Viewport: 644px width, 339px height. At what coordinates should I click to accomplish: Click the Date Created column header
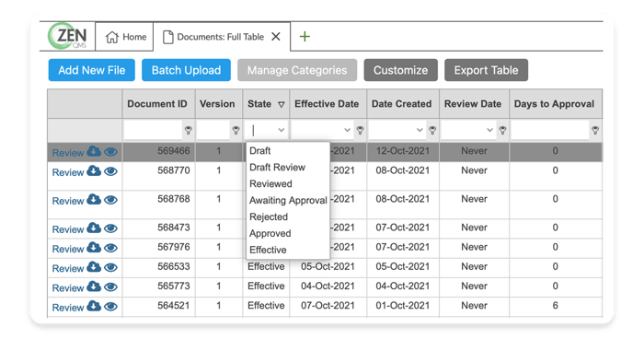[402, 104]
